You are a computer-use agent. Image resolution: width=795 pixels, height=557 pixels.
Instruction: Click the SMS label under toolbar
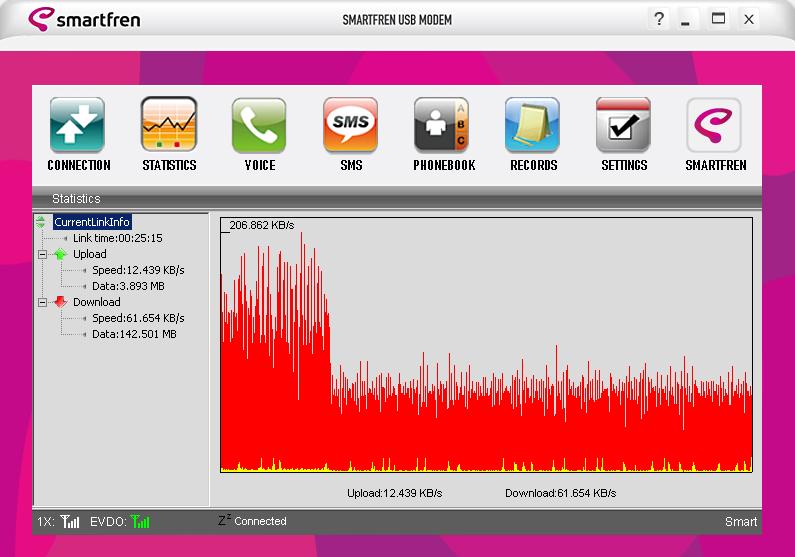[351, 165]
